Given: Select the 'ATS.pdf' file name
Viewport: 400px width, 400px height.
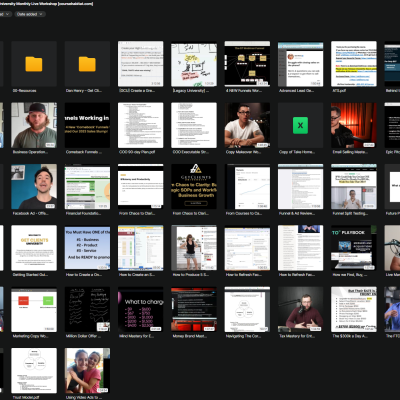Looking at the screenshot, I should 339,91.
